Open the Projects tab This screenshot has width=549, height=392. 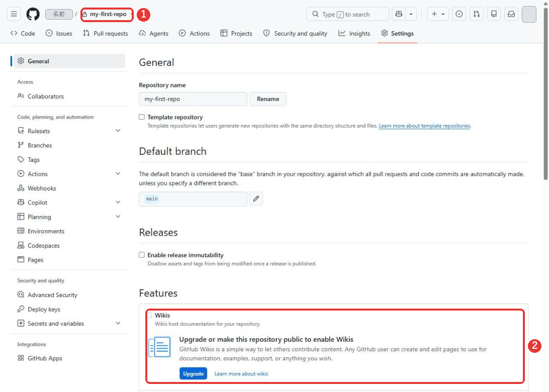coord(236,33)
